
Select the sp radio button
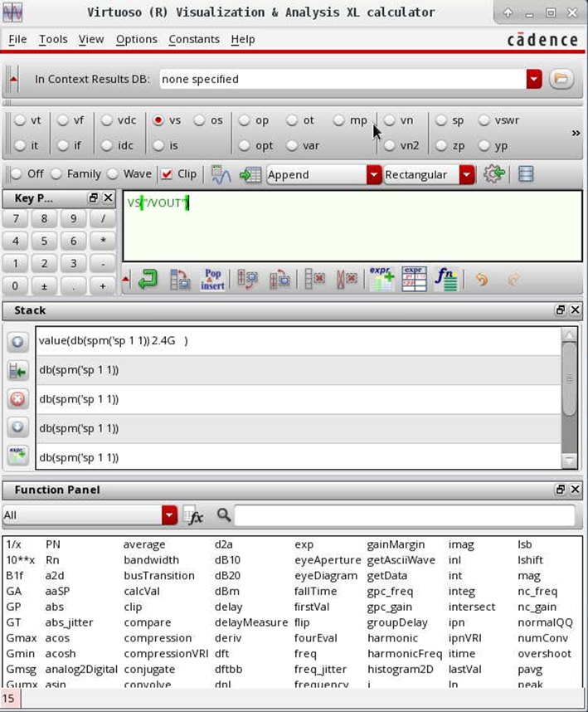pyautogui.click(x=441, y=120)
